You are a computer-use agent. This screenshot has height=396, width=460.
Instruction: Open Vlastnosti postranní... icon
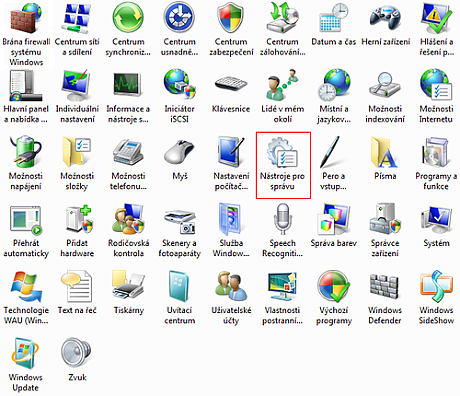click(x=282, y=287)
